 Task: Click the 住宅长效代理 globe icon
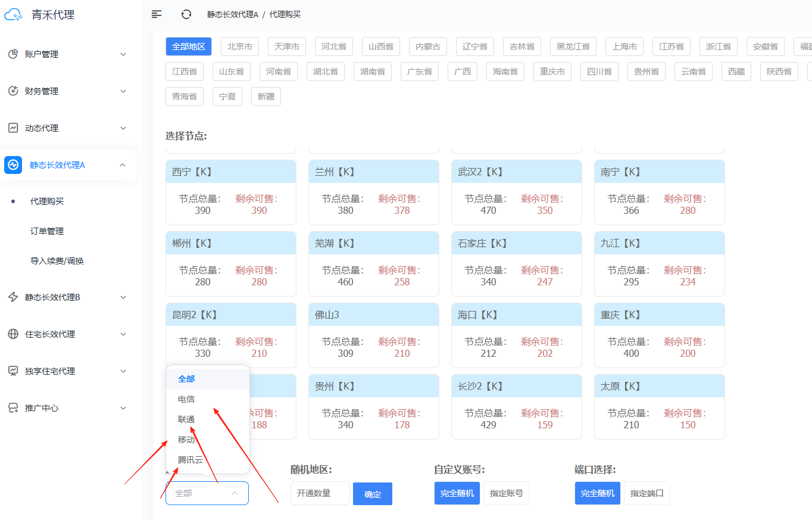coord(13,334)
